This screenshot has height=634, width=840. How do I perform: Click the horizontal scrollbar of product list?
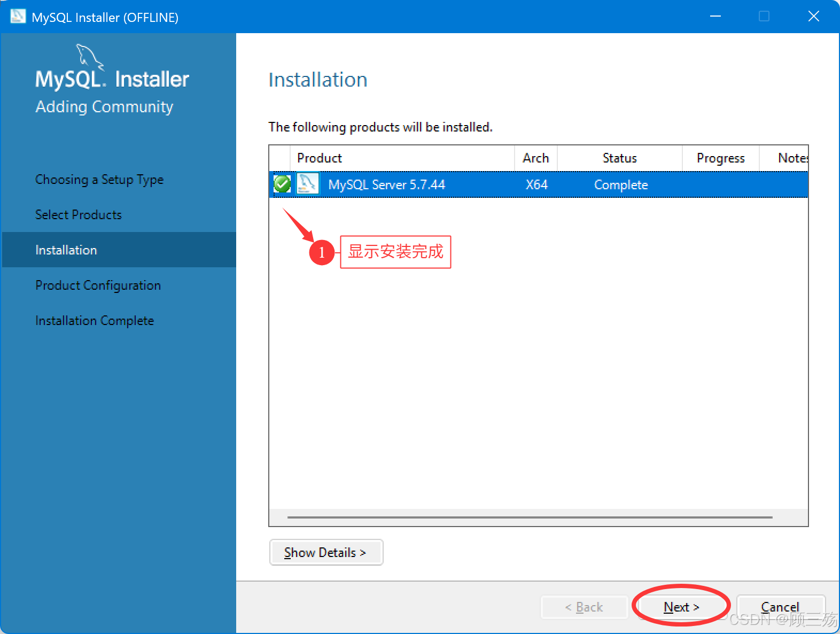click(x=530, y=517)
